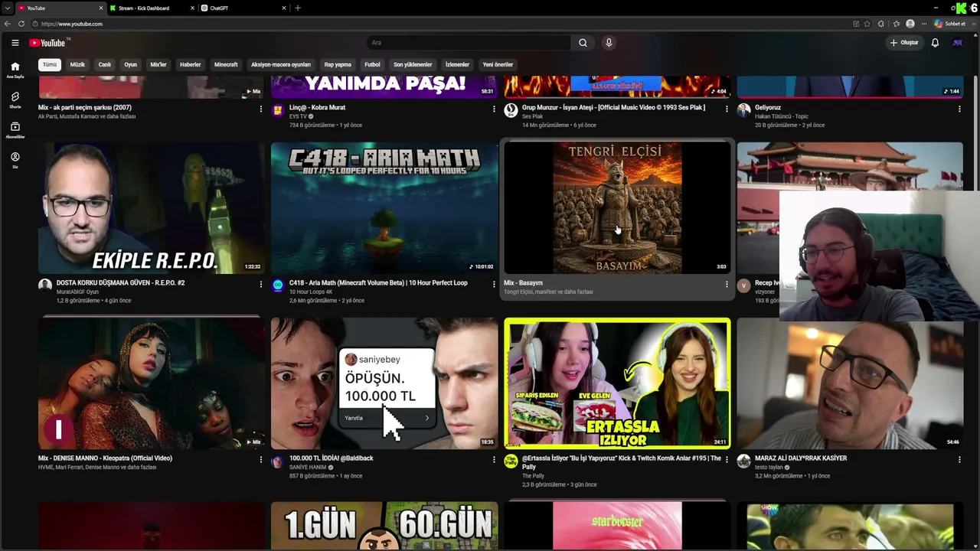
Task: Click the YouTube logo
Action: tap(47, 43)
